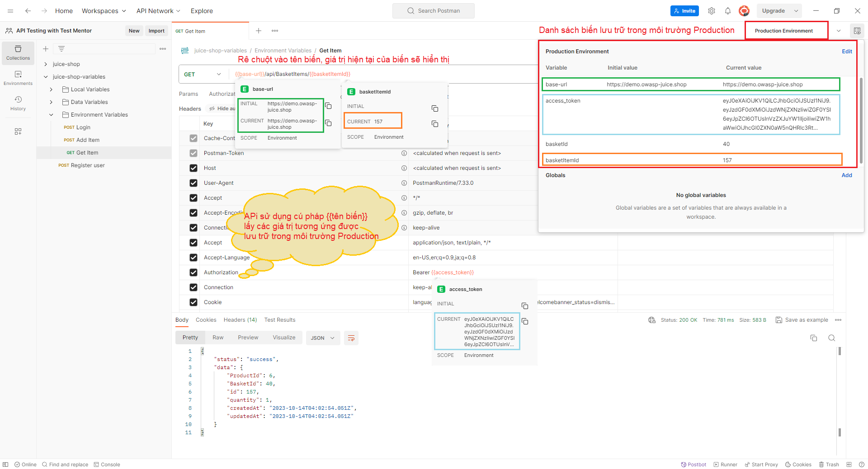Change the JSON response format dropdown
Viewport: 868px width, 469px height.
[323, 338]
